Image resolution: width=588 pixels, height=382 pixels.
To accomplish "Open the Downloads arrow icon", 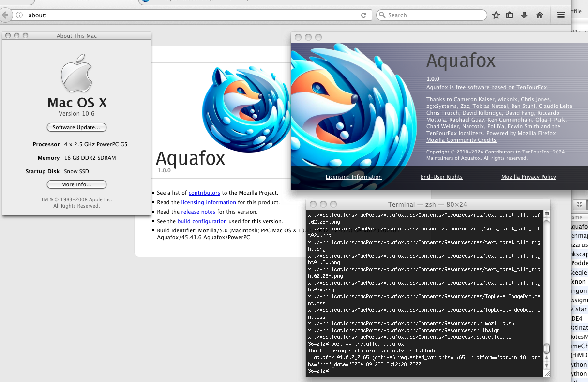I will [524, 15].
